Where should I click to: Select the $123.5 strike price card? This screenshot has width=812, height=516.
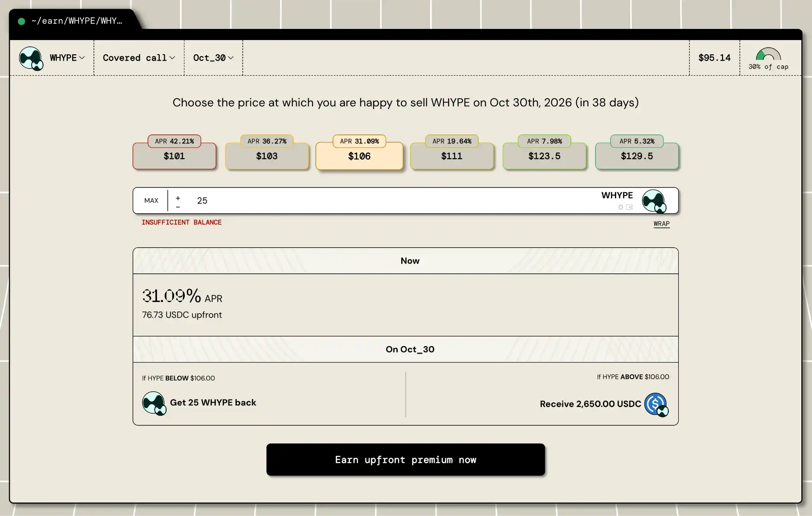544,156
